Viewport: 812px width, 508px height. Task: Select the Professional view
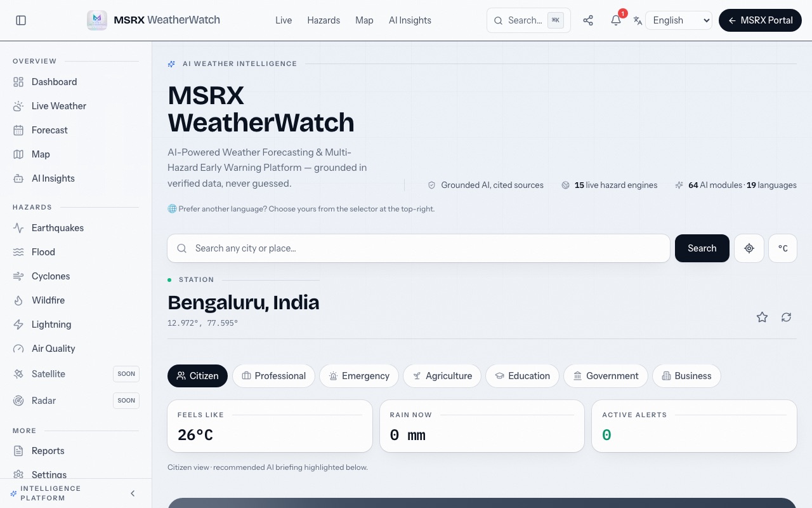tap(273, 376)
